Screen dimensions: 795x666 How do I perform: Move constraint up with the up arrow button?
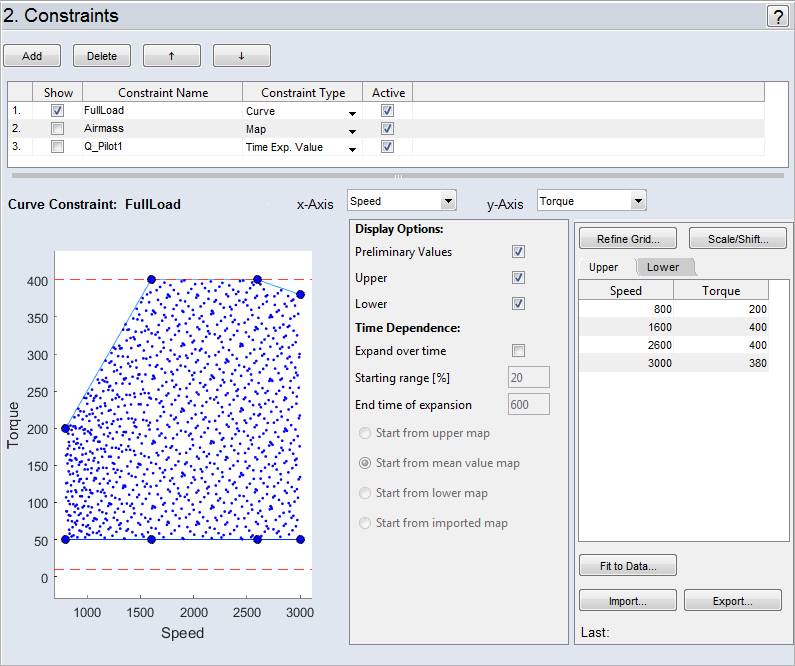pyautogui.click(x=171, y=56)
